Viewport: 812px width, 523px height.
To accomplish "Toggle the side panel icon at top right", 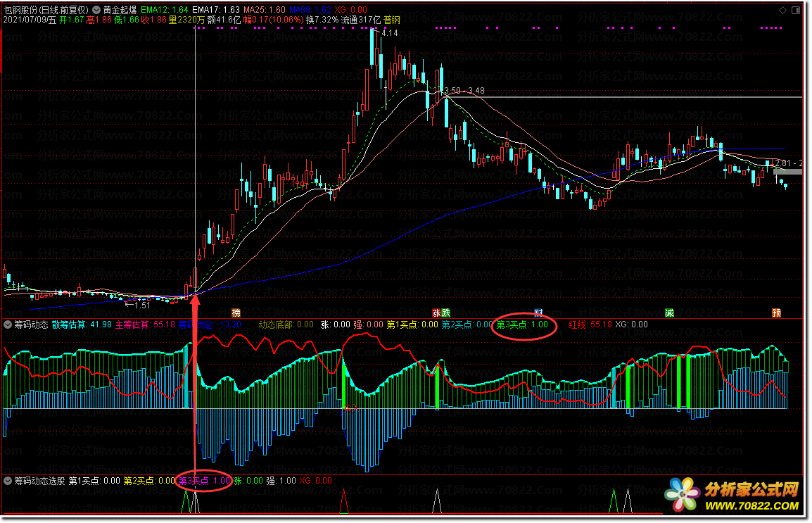I will coord(796,10).
